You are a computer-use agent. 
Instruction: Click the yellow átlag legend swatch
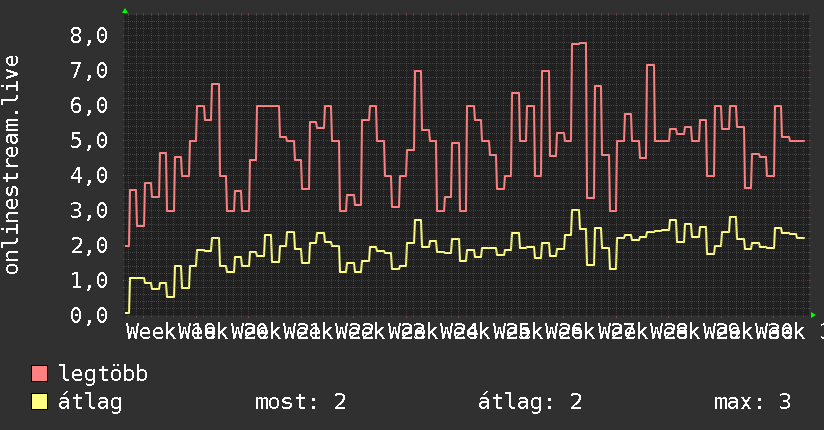[x=39, y=401]
